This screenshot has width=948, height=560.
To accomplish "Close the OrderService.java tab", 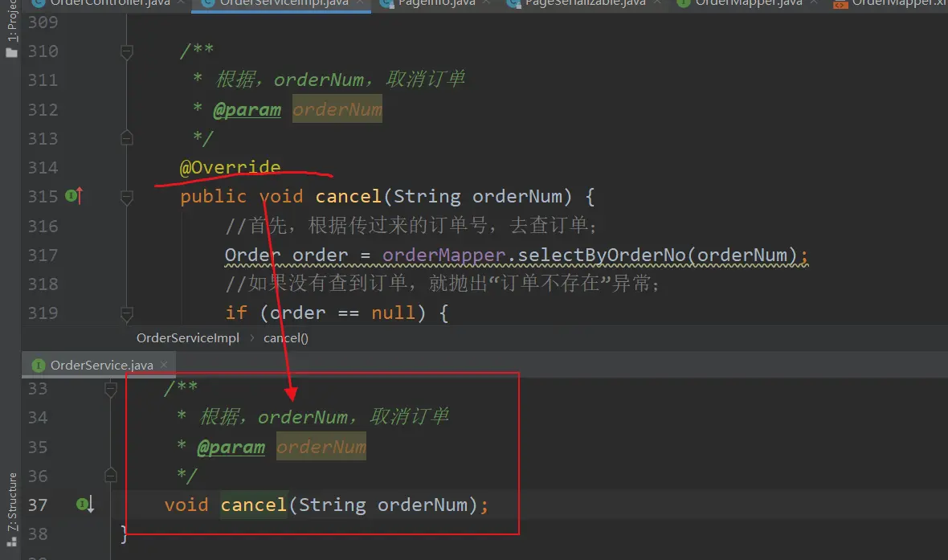I will 164,365.
